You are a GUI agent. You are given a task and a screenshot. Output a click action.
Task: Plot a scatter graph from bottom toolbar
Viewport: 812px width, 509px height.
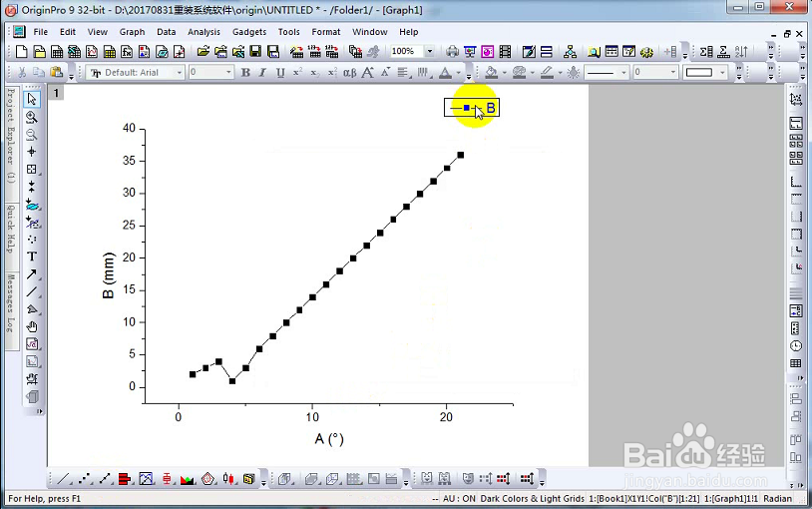pos(85,479)
